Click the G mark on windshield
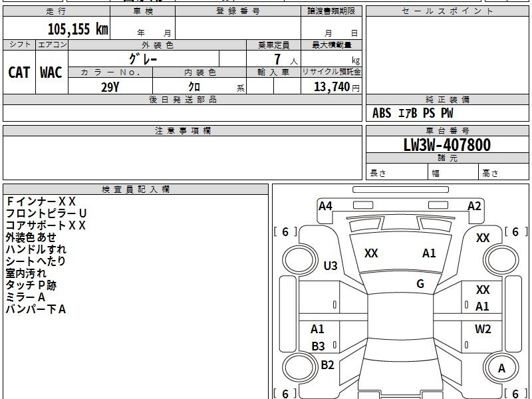Image resolution: width=532 pixels, height=399 pixels. 420,284
